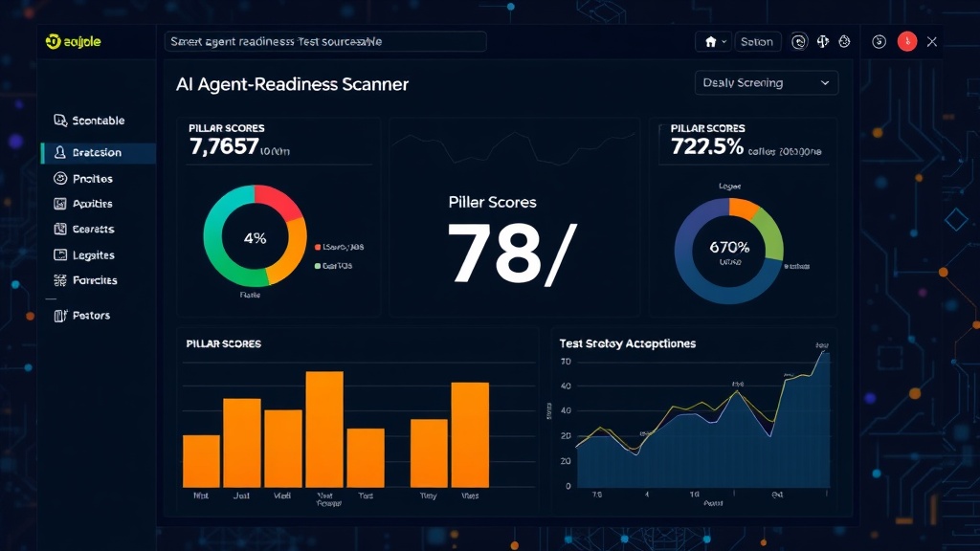Click the grid icon beside Forrcites
980x551 pixels.
tap(60, 280)
